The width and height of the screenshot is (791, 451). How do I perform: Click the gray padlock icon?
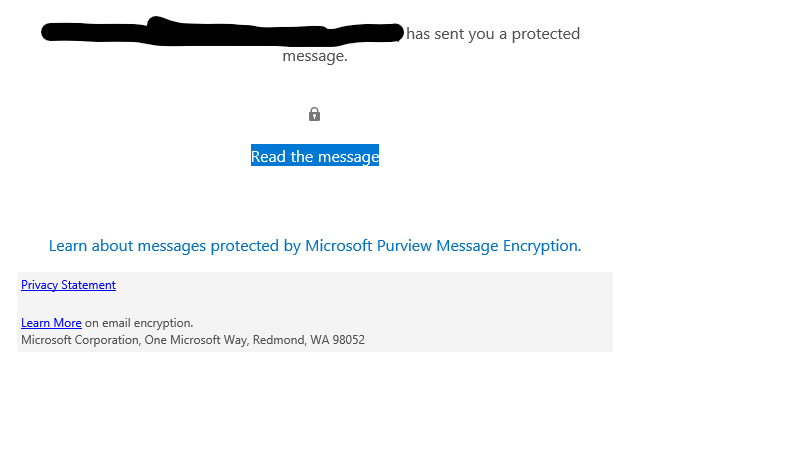coord(314,114)
